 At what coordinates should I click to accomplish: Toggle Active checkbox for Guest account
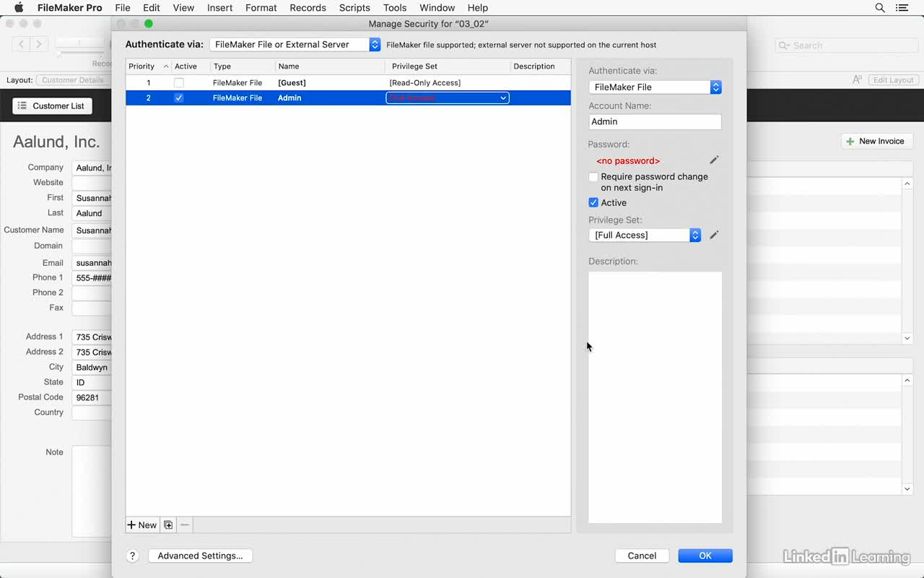179,83
